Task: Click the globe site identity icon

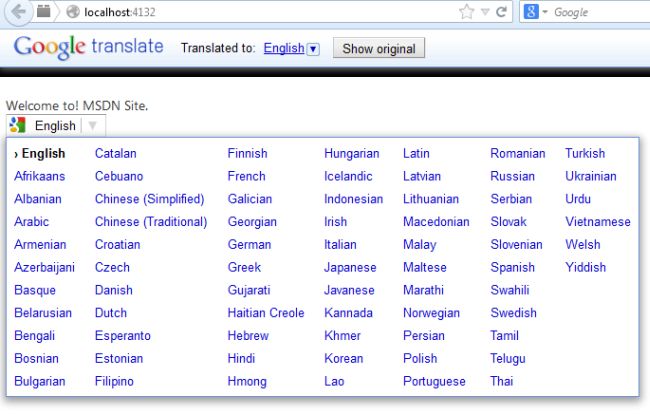Action: pyautogui.click(x=73, y=12)
